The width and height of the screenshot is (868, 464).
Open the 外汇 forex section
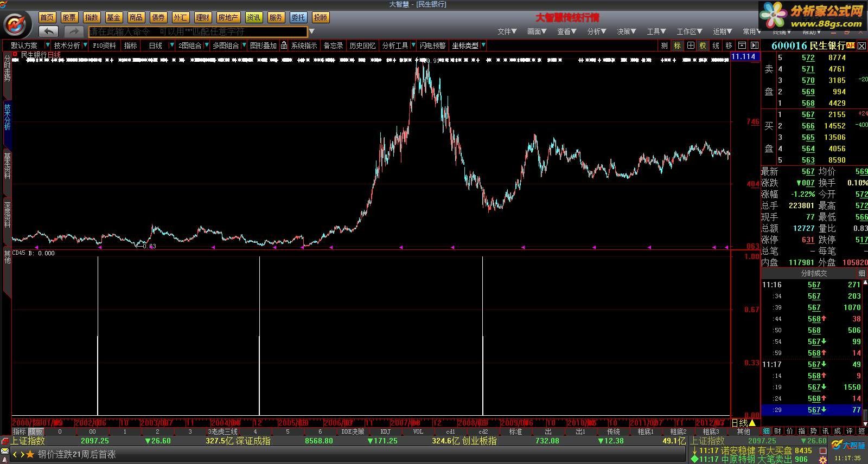(x=181, y=17)
